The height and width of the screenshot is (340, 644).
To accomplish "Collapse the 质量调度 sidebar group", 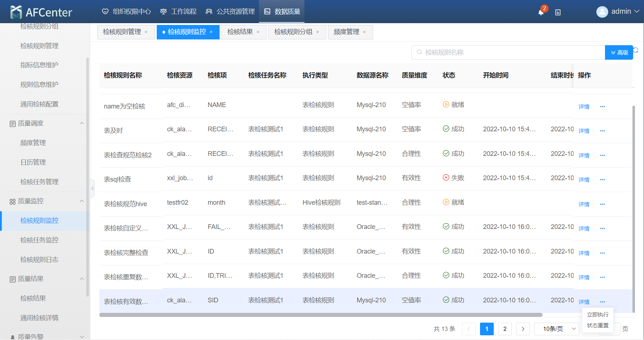I will [x=82, y=123].
